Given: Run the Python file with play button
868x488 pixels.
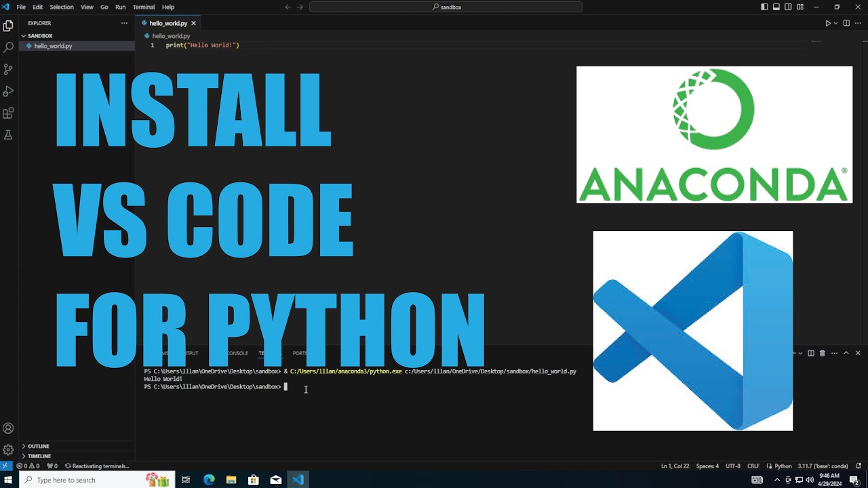Looking at the screenshot, I should 828,23.
